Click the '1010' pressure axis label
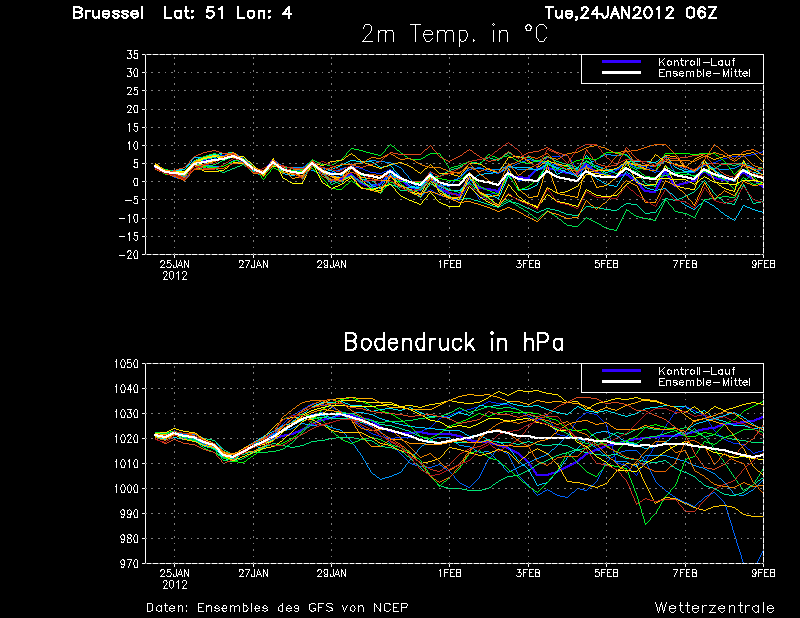Viewport: 800px width, 618px height. pyautogui.click(x=127, y=464)
